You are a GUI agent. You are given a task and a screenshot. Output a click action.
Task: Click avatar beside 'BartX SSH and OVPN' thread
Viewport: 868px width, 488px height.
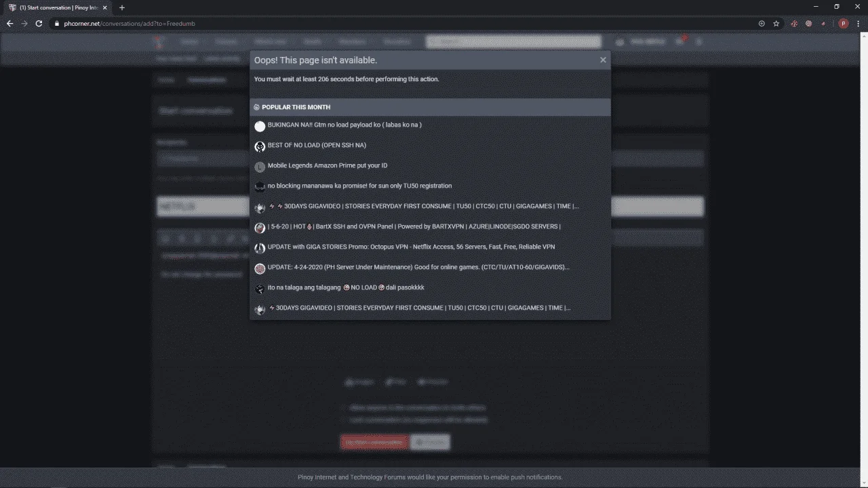(260, 228)
